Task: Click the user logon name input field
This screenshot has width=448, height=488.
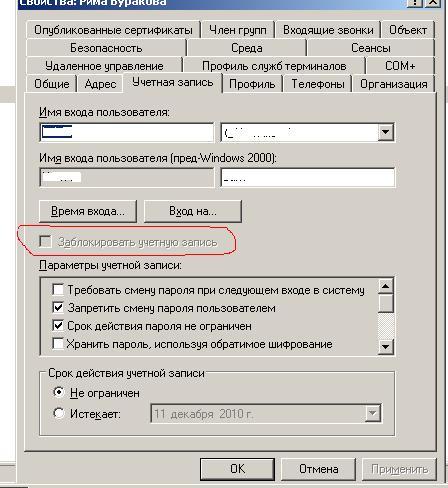Action: click(127, 133)
